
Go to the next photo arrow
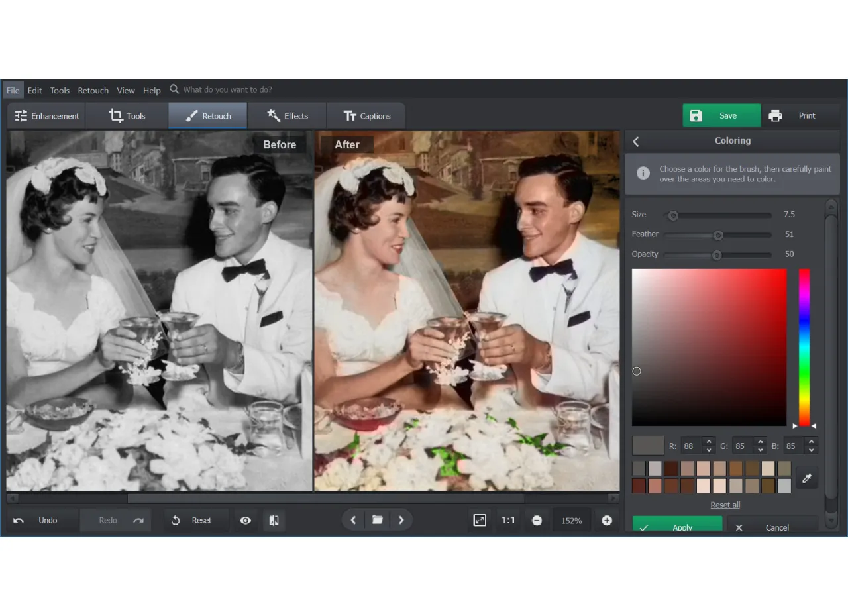click(x=401, y=520)
